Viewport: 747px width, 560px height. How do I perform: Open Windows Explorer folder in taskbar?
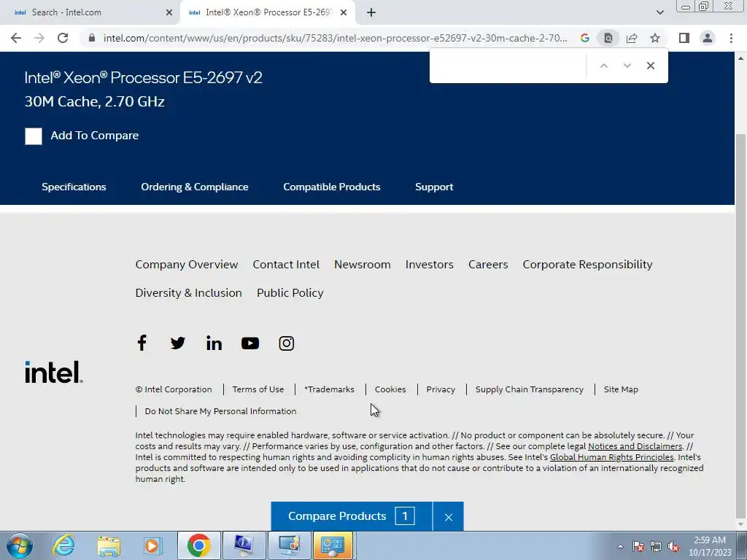pos(109,545)
